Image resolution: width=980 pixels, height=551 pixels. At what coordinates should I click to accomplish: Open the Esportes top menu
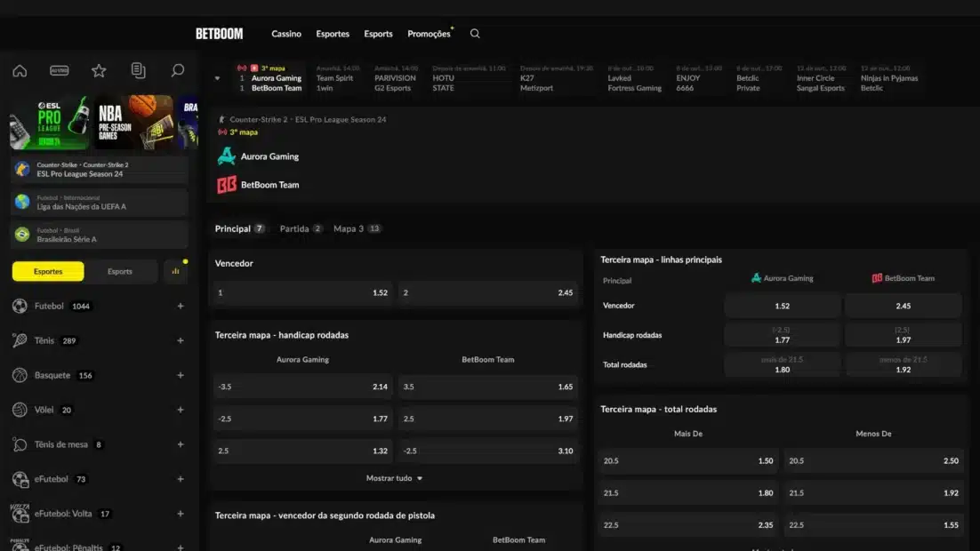333,34
